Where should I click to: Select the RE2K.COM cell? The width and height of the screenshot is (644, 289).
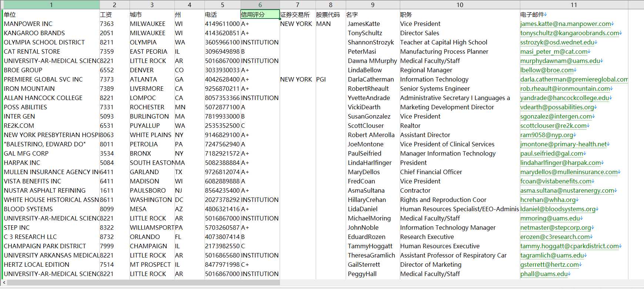point(51,126)
